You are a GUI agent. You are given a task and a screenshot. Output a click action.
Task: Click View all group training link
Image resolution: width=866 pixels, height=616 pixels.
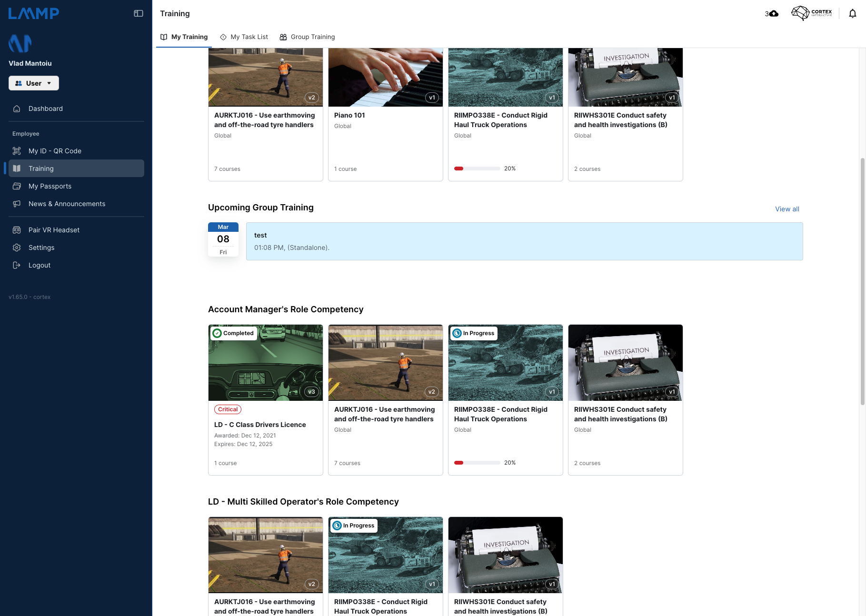pyautogui.click(x=787, y=209)
